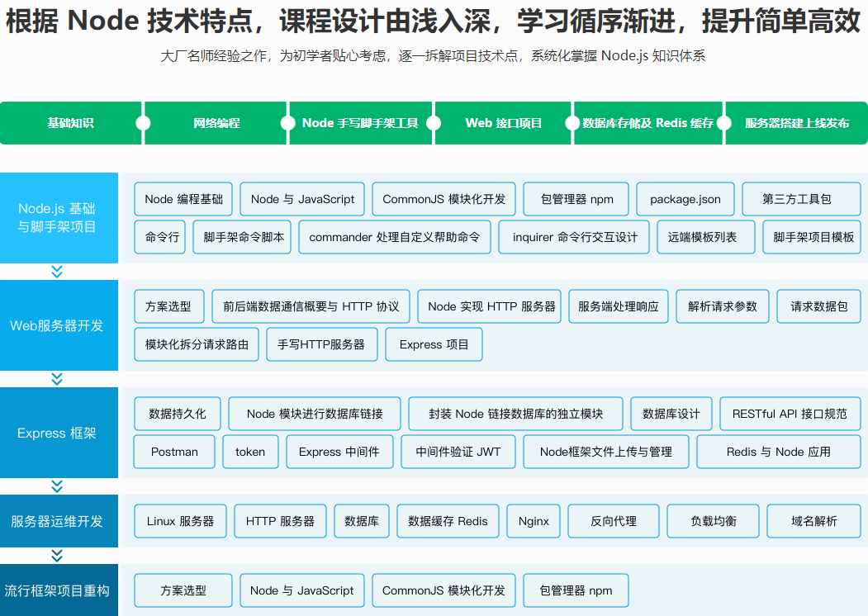Click inquirer 命令行交互设计 tag

point(574,237)
